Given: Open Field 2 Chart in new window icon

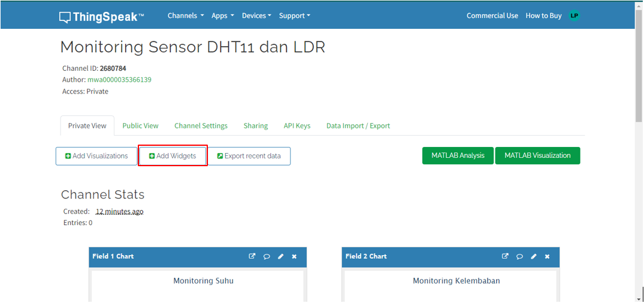Looking at the screenshot, I should coord(505,256).
